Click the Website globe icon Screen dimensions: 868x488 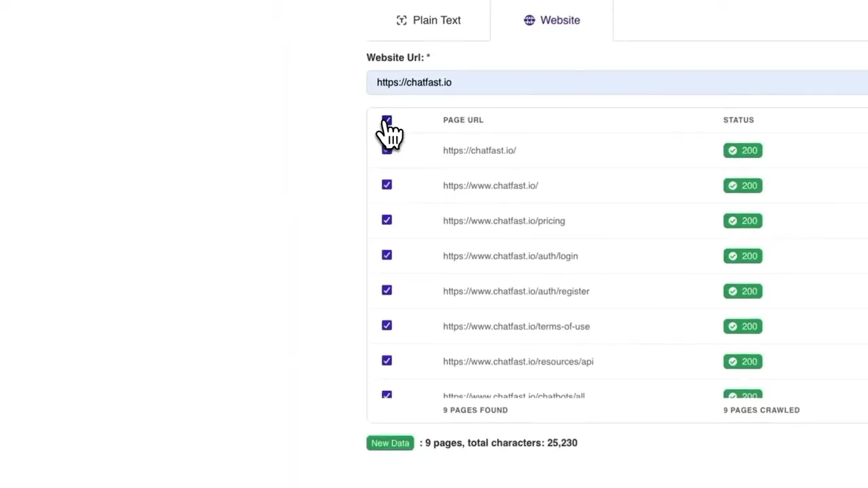(x=530, y=20)
